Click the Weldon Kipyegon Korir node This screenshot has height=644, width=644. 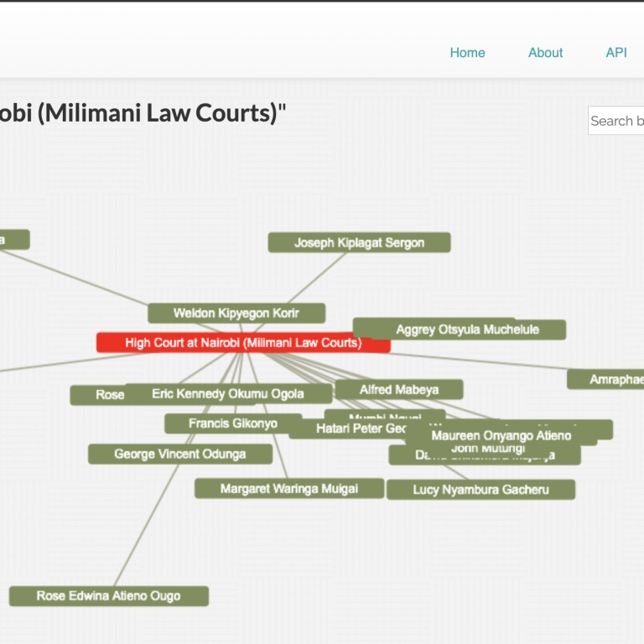pyautogui.click(x=236, y=314)
